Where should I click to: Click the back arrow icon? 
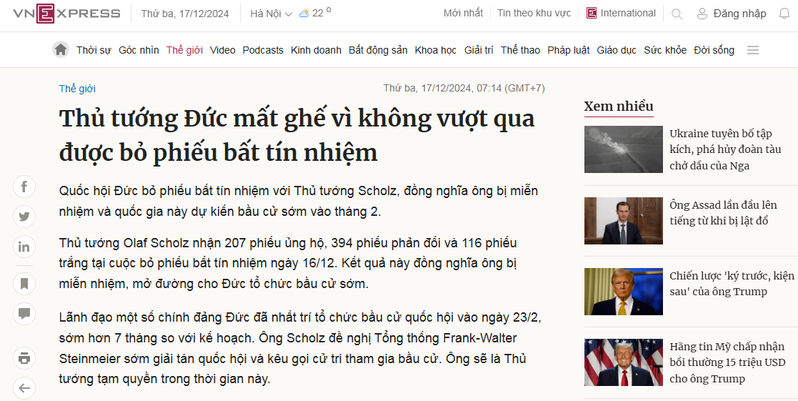24,386
